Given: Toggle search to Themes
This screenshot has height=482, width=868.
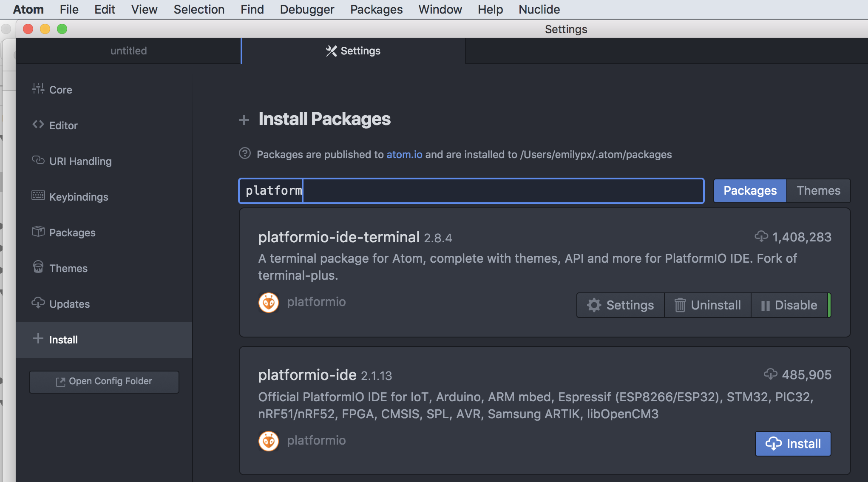Looking at the screenshot, I should click(818, 191).
